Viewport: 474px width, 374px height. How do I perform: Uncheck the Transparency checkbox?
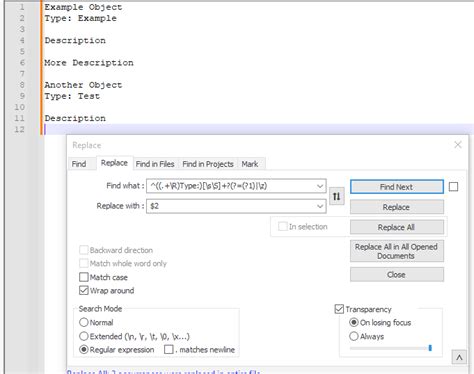pos(339,309)
